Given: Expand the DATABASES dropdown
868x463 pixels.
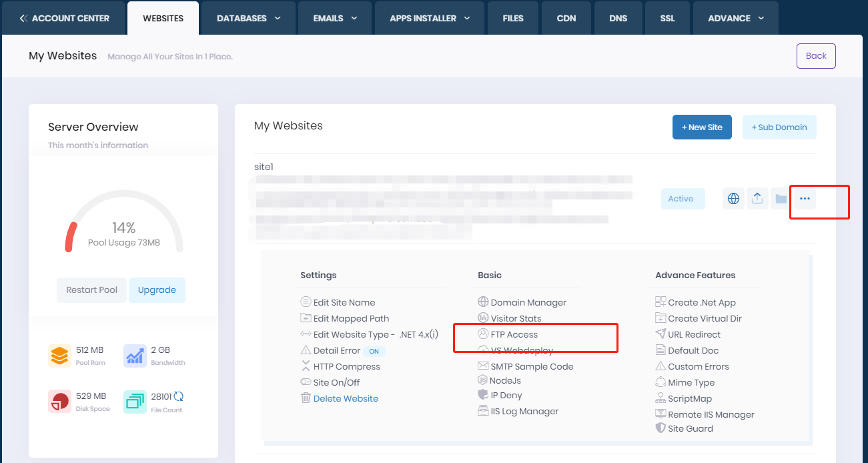Looking at the screenshot, I should tap(248, 18).
